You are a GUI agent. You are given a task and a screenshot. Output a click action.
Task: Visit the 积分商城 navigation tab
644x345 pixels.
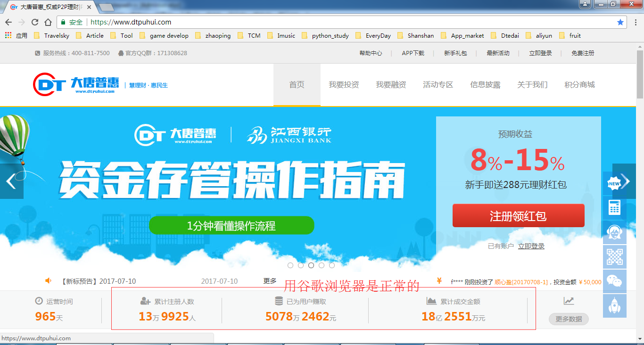(x=580, y=85)
